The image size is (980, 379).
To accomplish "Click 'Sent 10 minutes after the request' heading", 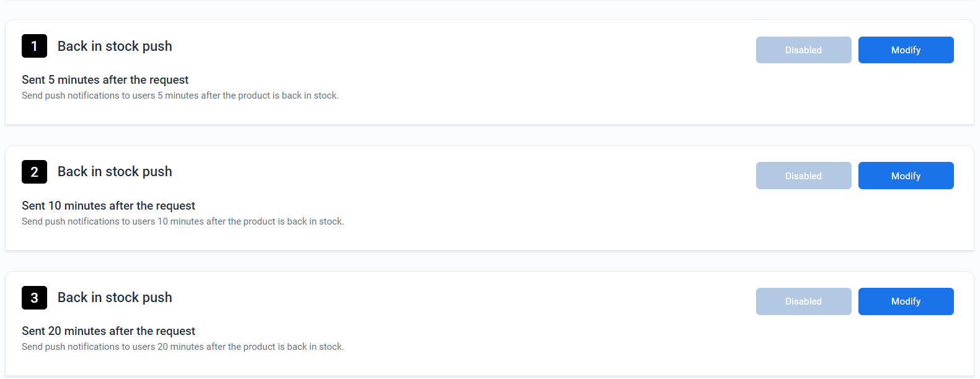I will 109,206.
